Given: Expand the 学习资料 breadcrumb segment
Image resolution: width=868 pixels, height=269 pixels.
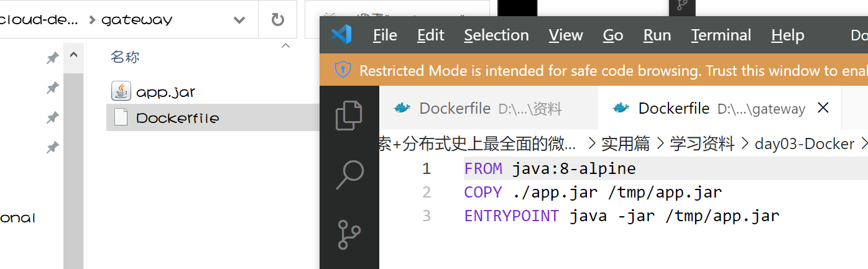Looking at the screenshot, I should [701, 144].
